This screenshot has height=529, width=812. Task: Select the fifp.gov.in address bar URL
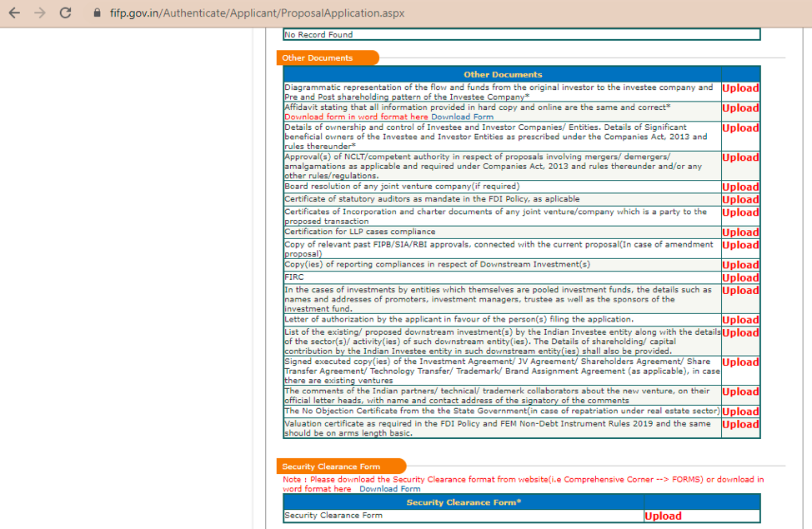click(x=250, y=12)
